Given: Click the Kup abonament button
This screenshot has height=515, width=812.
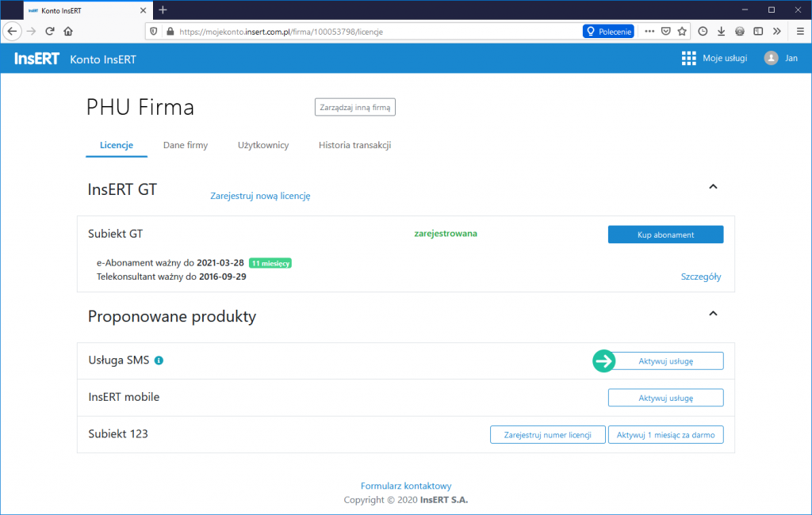Looking at the screenshot, I should click(x=665, y=235).
